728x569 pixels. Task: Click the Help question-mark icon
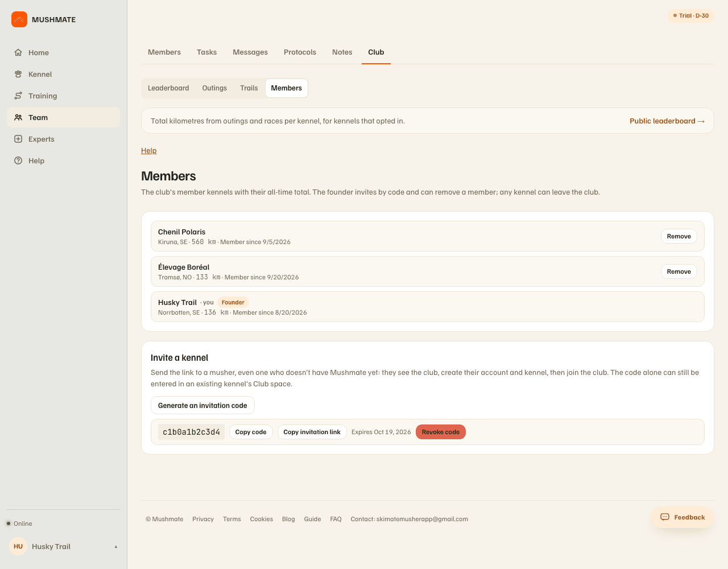[18, 160]
